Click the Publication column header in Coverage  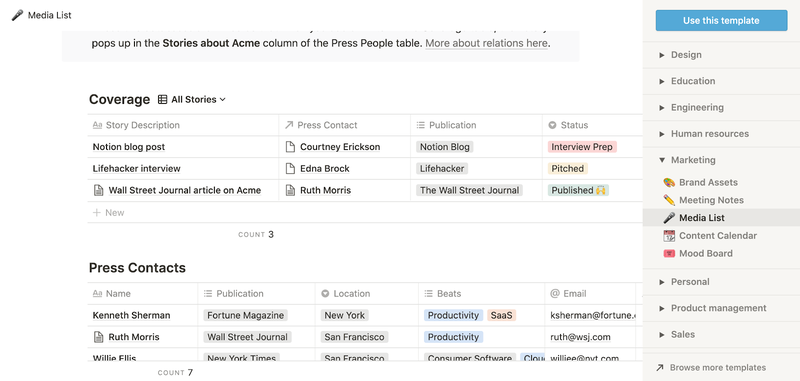pos(477,125)
